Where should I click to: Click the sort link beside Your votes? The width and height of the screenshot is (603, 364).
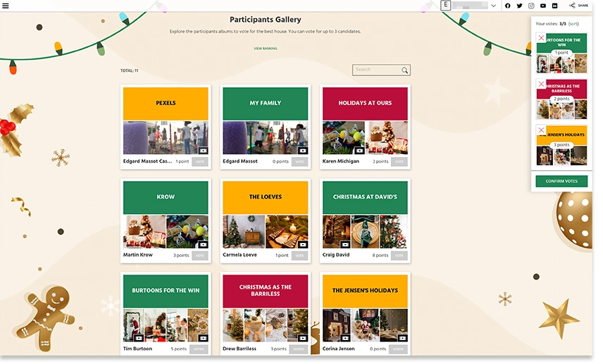[x=573, y=24]
